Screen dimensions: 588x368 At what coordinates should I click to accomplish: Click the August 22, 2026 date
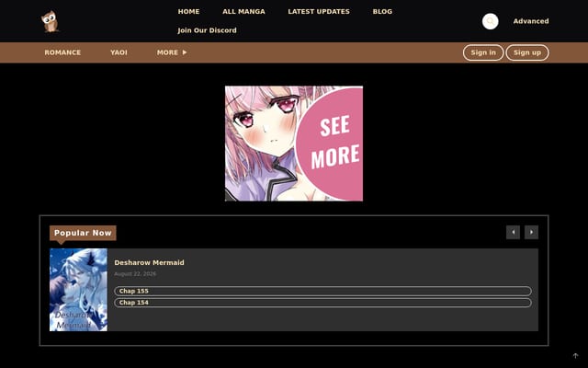[x=135, y=274]
